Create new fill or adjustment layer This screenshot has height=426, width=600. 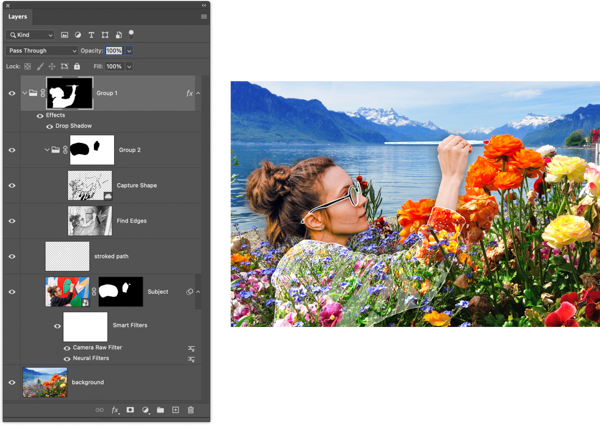[145, 410]
